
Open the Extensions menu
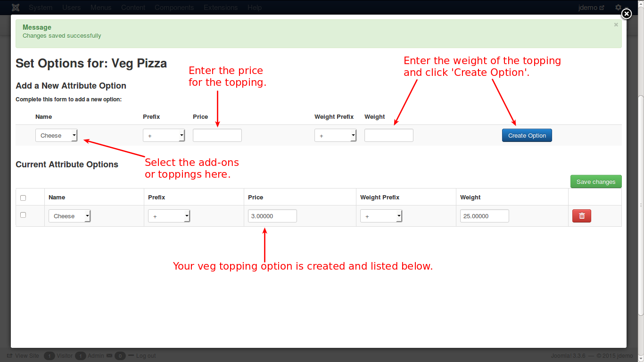221,8
